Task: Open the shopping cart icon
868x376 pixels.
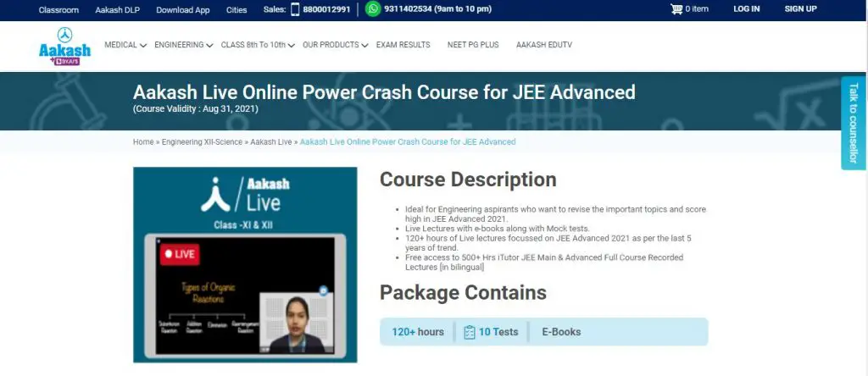Action: click(676, 9)
